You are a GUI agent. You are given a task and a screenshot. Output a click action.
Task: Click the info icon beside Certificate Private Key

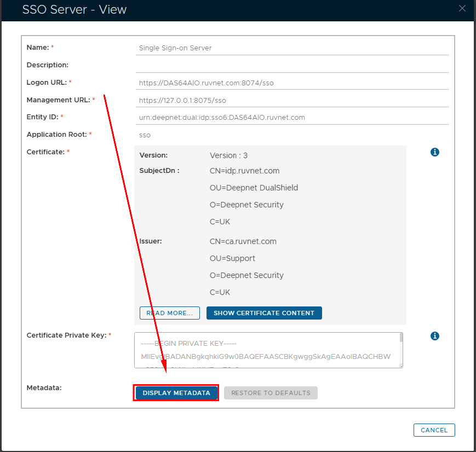[435, 336]
